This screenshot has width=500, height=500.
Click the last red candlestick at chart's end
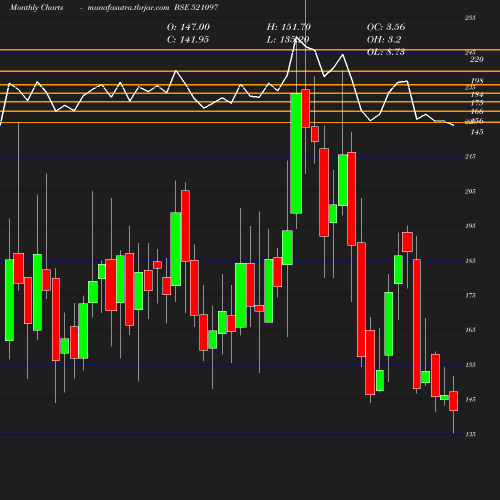[x=453, y=401]
